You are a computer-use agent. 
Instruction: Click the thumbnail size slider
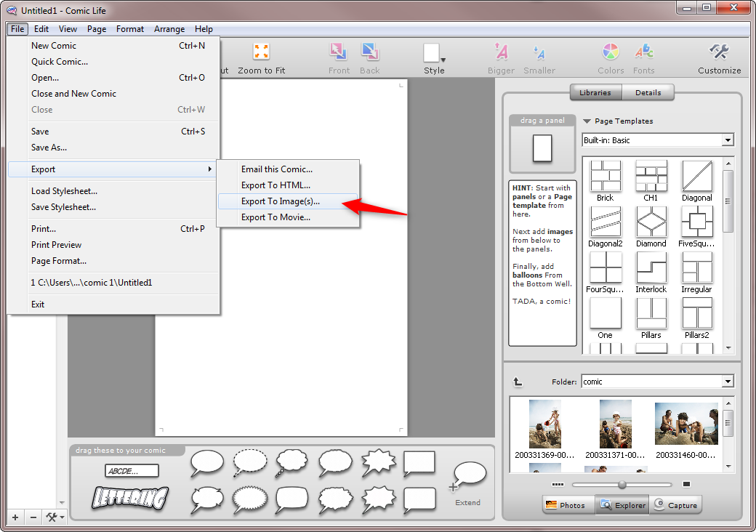tap(622, 485)
